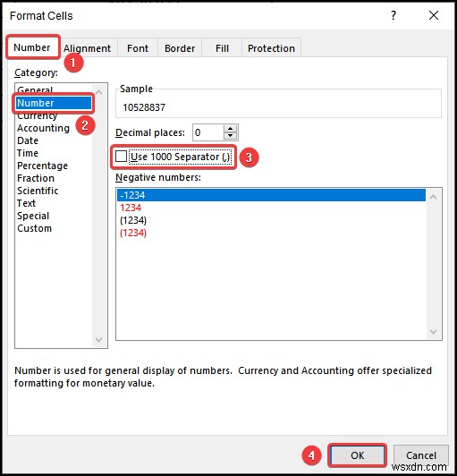Select the -1234 negative number format
This screenshot has height=476, width=457.
pyautogui.click(x=271, y=195)
